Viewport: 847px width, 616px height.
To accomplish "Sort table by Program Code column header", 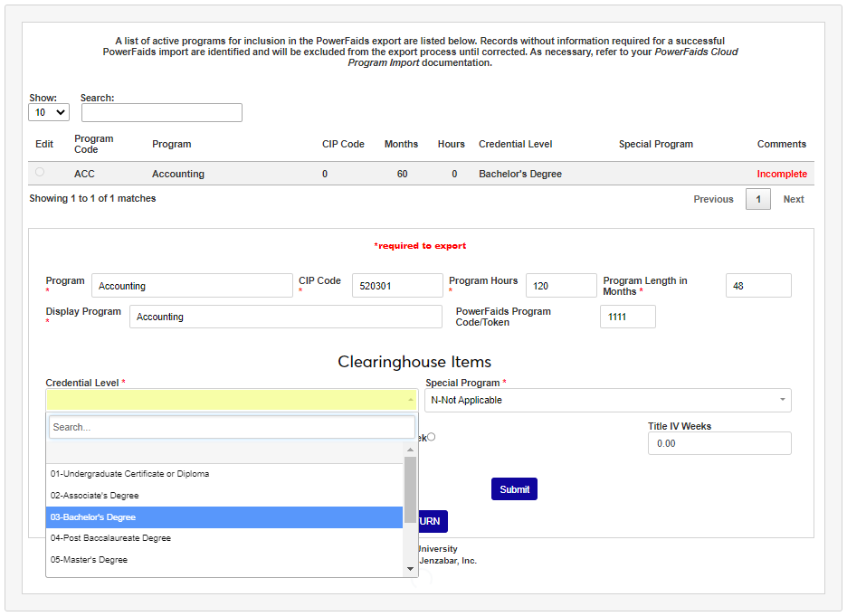I will point(93,144).
